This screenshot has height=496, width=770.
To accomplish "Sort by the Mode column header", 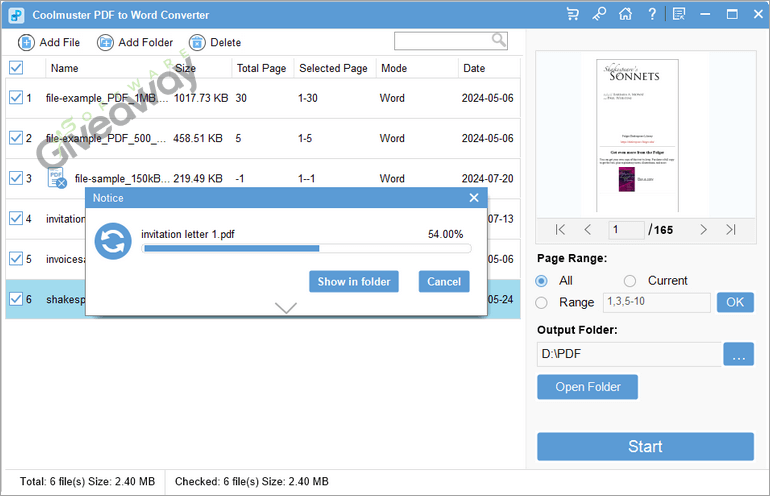I will (x=394, y=68).
